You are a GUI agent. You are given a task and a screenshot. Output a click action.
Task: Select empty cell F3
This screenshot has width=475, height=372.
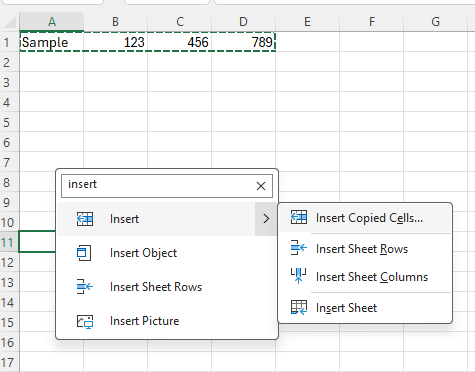(372, 82)
